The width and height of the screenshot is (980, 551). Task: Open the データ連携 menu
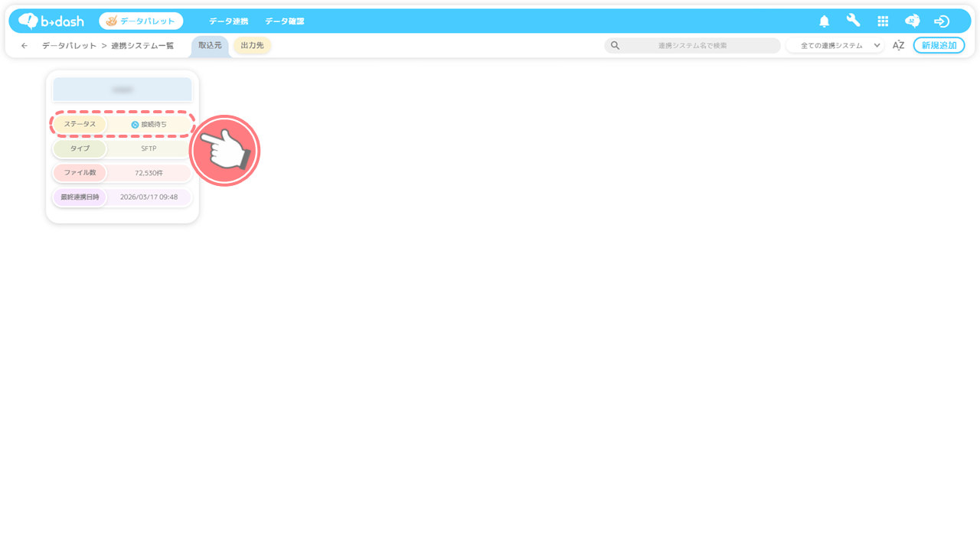228,21
